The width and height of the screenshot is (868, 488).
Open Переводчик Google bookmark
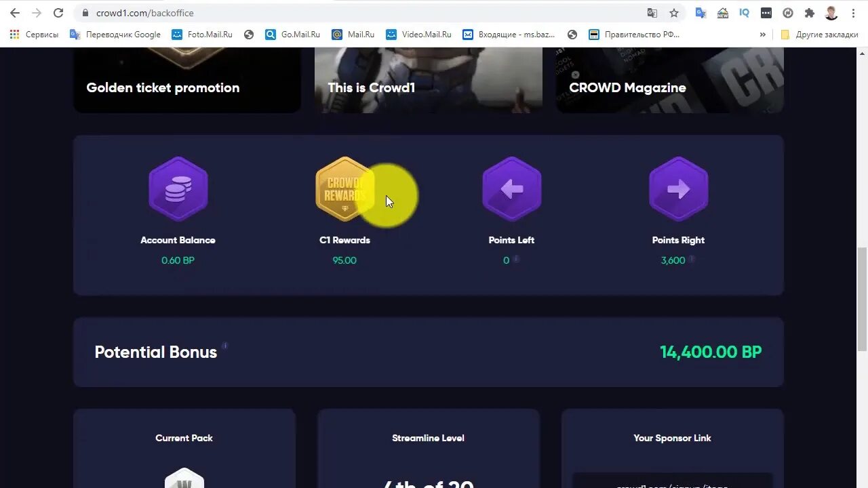click(115, 35)
